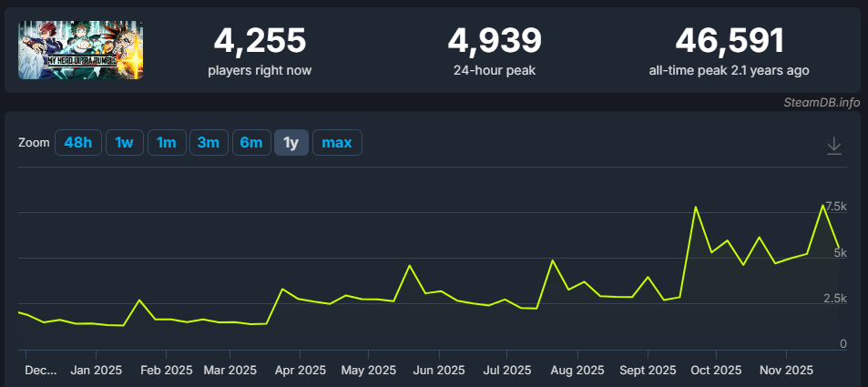Click the 4,255 players right now figure

[x=260, y=41]
